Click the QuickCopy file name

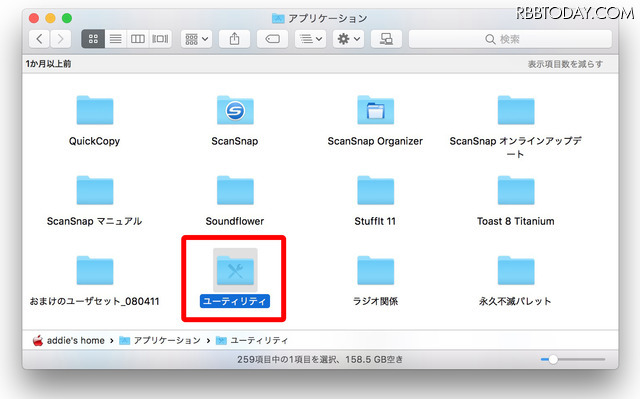click(94, 141)
